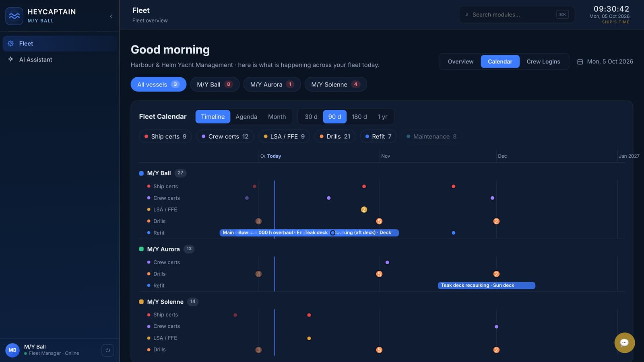Open M/Y Ball Drills November marker 5
The width and height of the screenshot is (644, 362).
(379, 221)
